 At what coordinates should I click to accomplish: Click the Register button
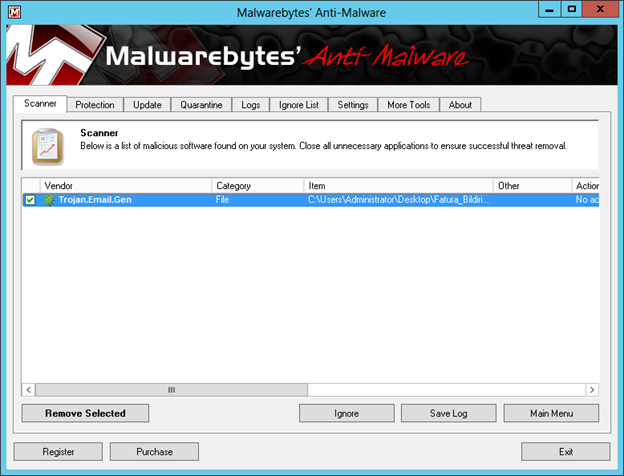coord(58,452)
